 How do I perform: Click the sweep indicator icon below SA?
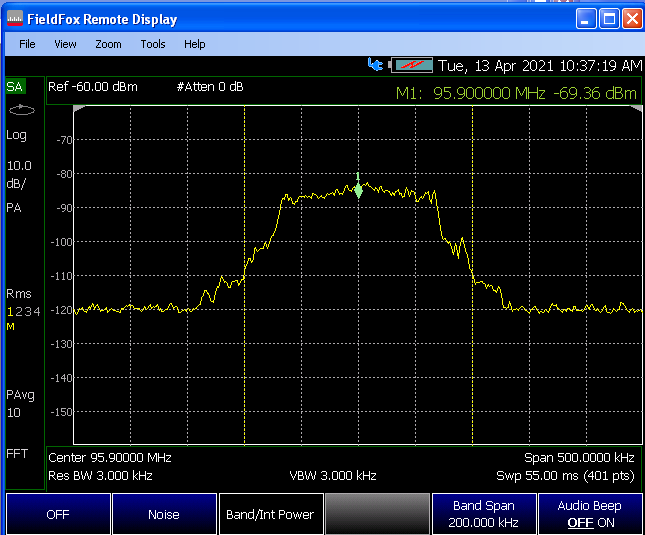[26, 110]
